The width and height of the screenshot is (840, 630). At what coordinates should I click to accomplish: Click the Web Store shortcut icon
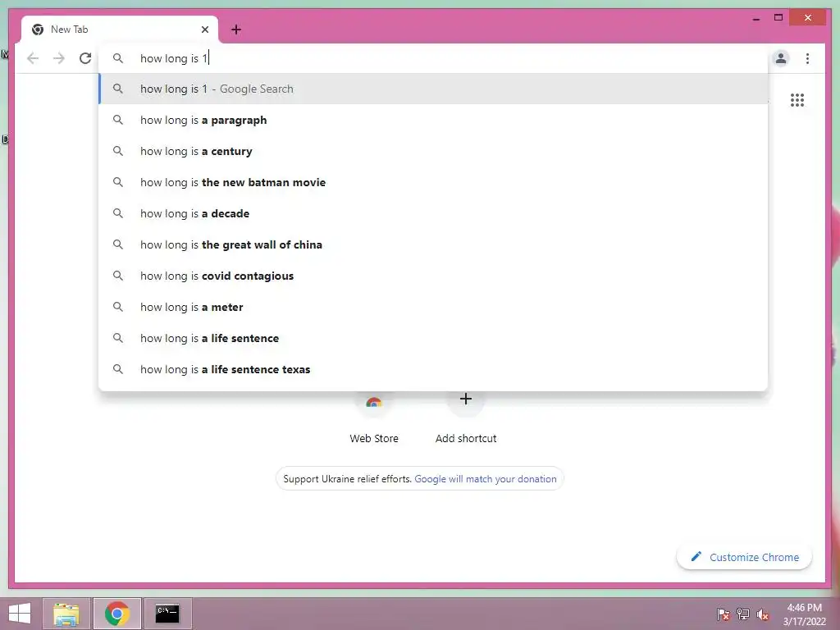pos(374,403)
